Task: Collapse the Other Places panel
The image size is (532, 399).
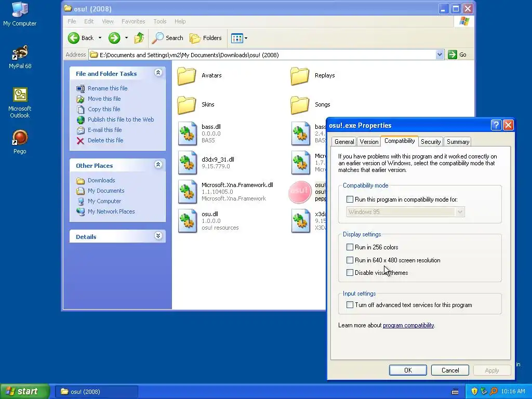Action: (158, 165)
